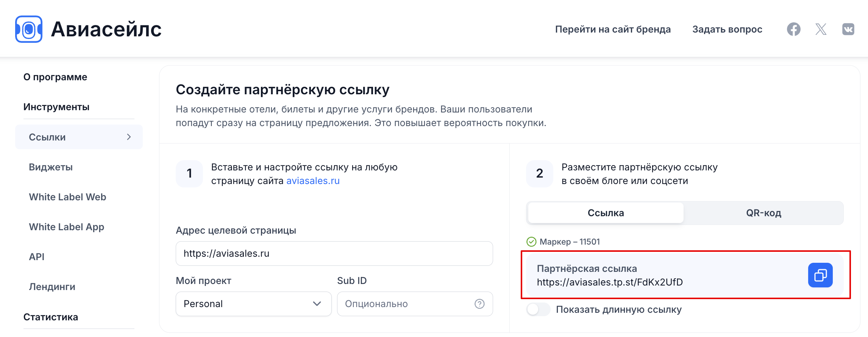The height and width of the screenshot is (337, 868).
Task: Go to 'Перейти на сайт бренда'
Action: [613, 29]
